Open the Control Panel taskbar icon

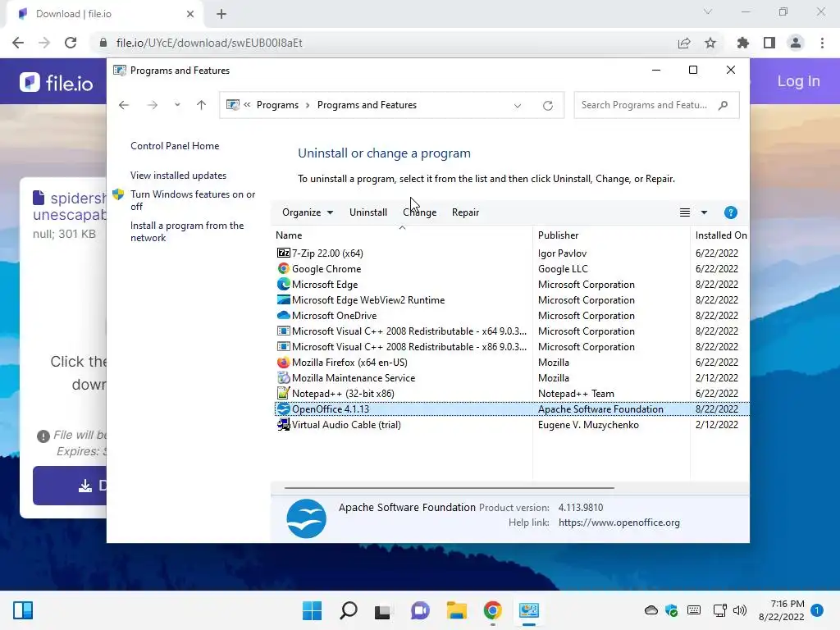click(x=528, y=610)
